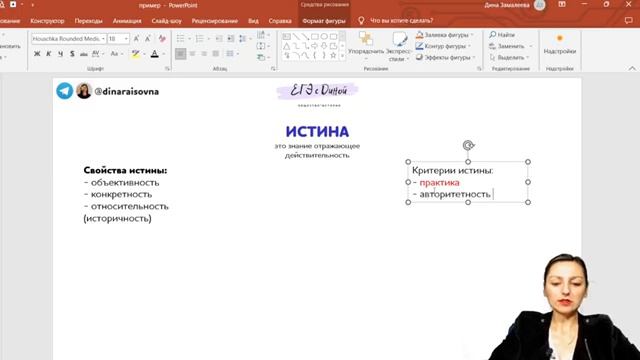Toggle bold formatting (Ж)
The height and width of the screenshot is (360, 640).
click(x=37, y=54)
